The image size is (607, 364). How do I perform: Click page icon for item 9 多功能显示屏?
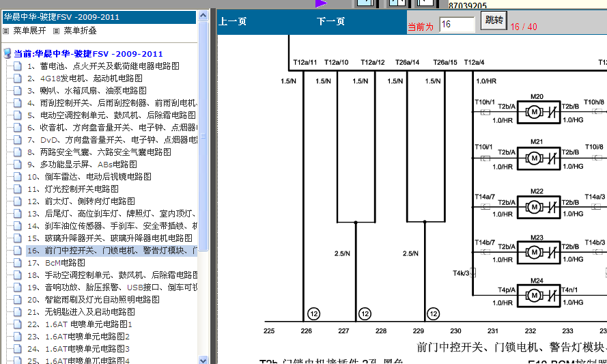18,165
